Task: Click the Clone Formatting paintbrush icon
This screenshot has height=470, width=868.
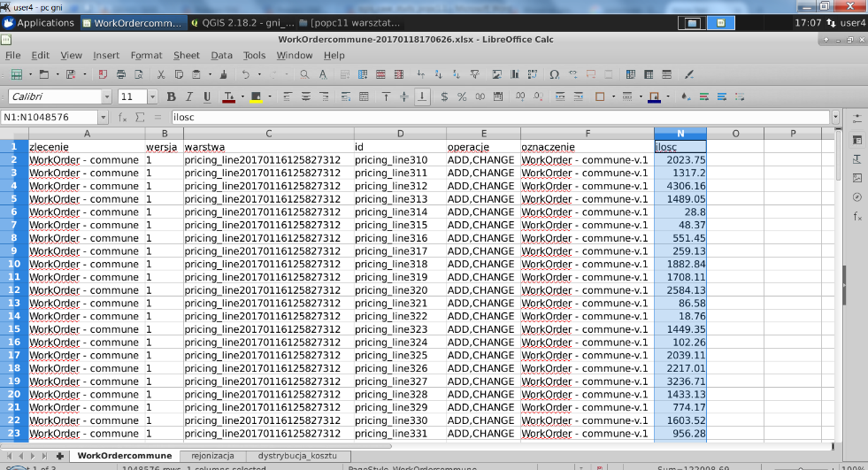Action: click(x=223, y=75)
